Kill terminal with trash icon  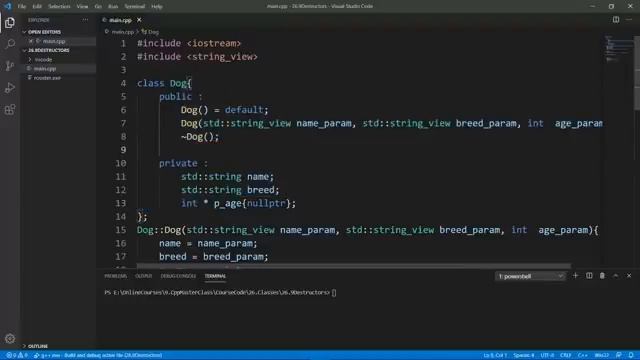pyautogui.click(x=602, y=276)
